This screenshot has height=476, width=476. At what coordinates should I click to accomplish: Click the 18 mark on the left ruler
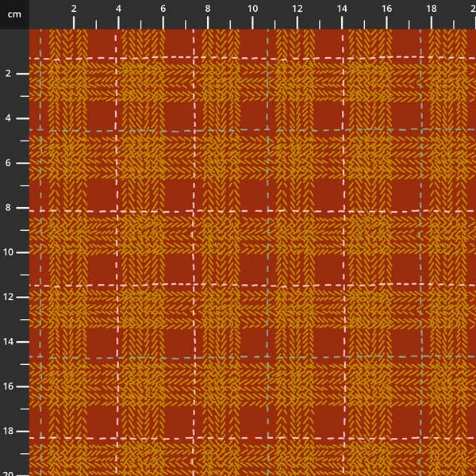(10, 431)
